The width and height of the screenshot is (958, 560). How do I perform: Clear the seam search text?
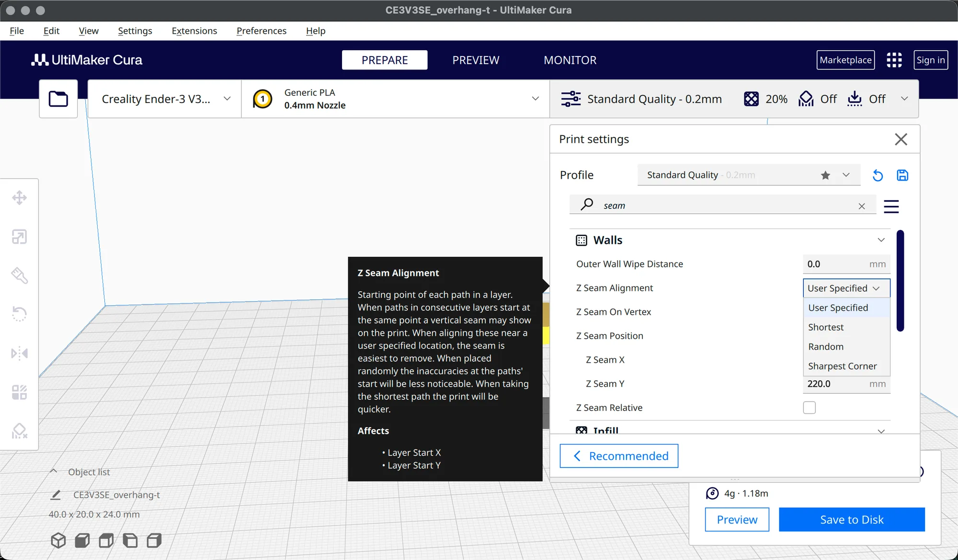click(x=862, y=206)
